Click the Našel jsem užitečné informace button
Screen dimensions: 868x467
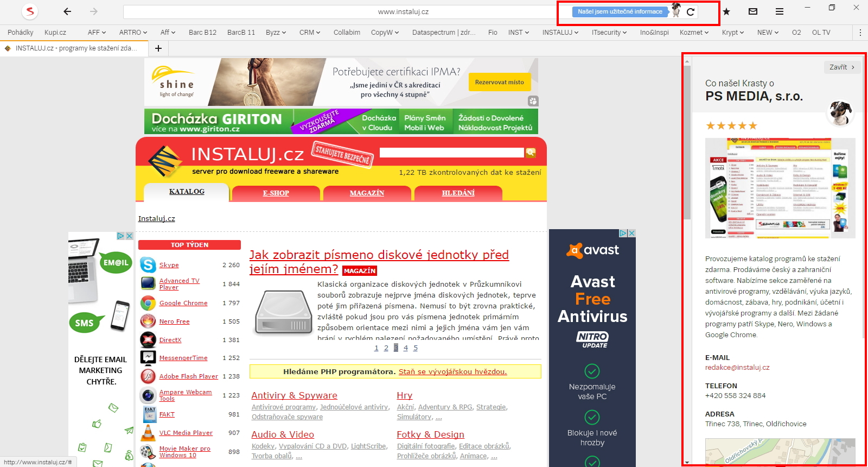click(620, 11)
